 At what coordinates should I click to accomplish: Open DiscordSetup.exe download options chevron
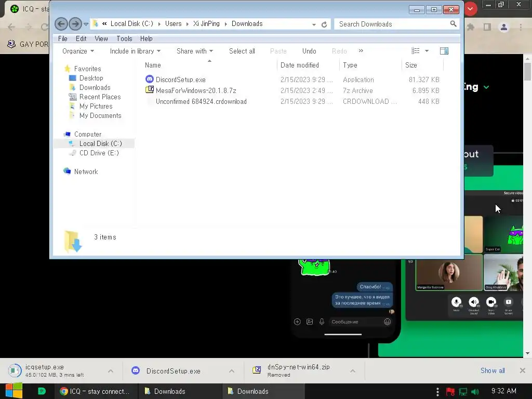coord(231,371)
